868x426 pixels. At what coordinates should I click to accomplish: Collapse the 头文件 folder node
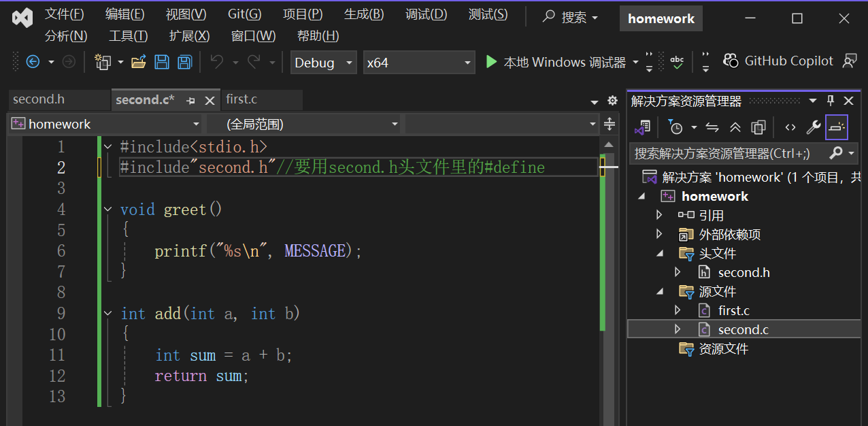point(659,253)
